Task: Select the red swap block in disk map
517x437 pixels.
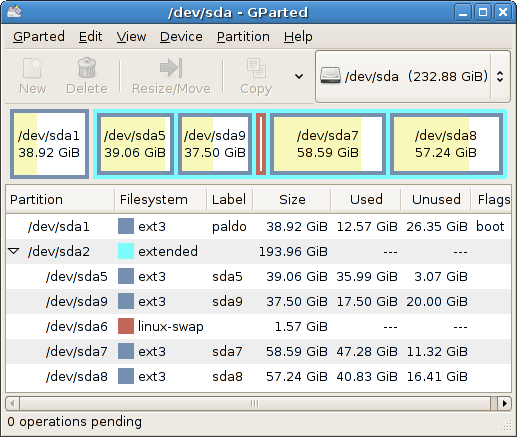Action: (261, 144)
